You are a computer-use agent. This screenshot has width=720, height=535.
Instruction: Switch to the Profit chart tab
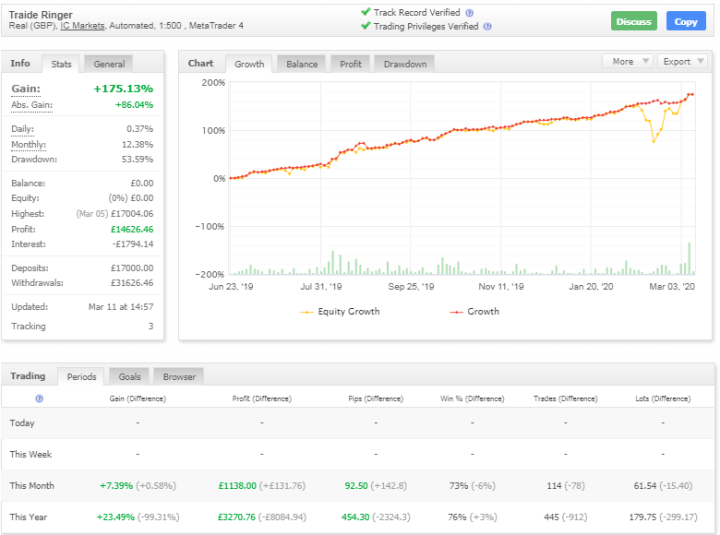350,64
